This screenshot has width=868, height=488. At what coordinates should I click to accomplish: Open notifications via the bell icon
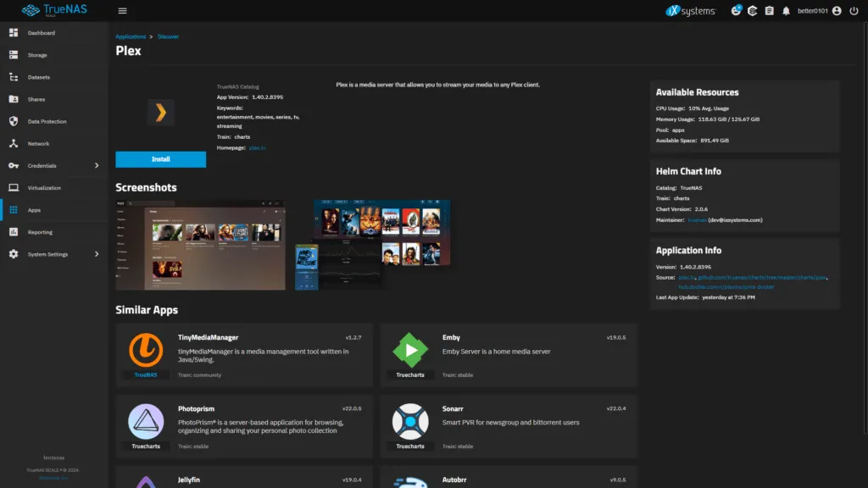pyautogui.click(x=785, y=11)
